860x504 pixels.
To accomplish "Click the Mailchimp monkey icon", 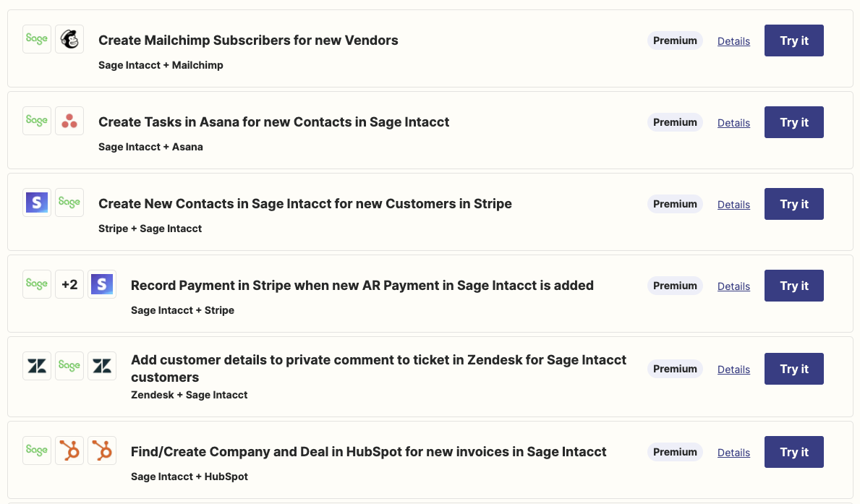I will pos(69,39).
